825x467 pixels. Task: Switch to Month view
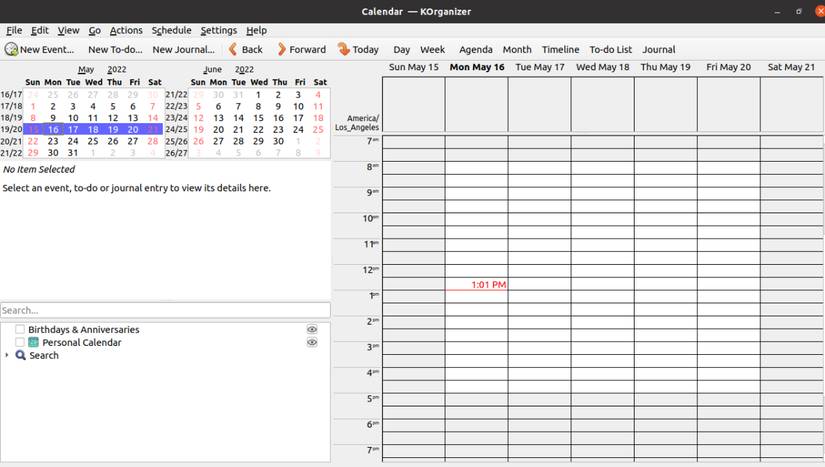pyautogui.click(x=517, y=49)
